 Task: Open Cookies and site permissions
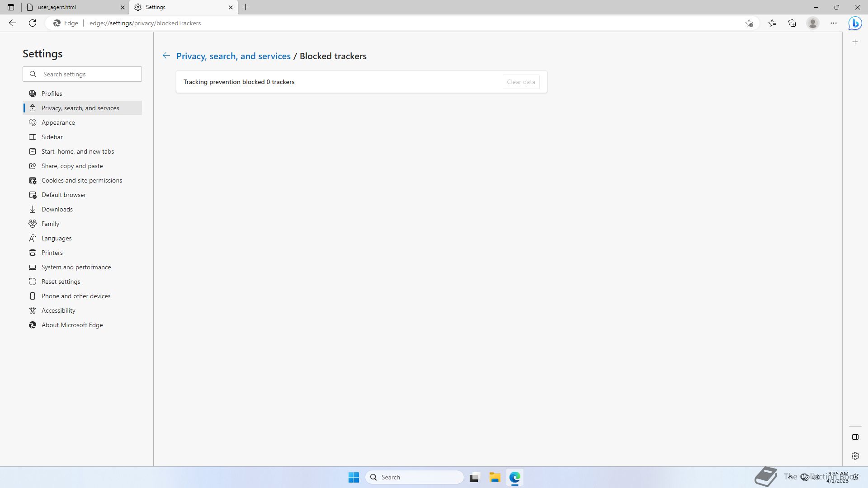tap(82, 180)
